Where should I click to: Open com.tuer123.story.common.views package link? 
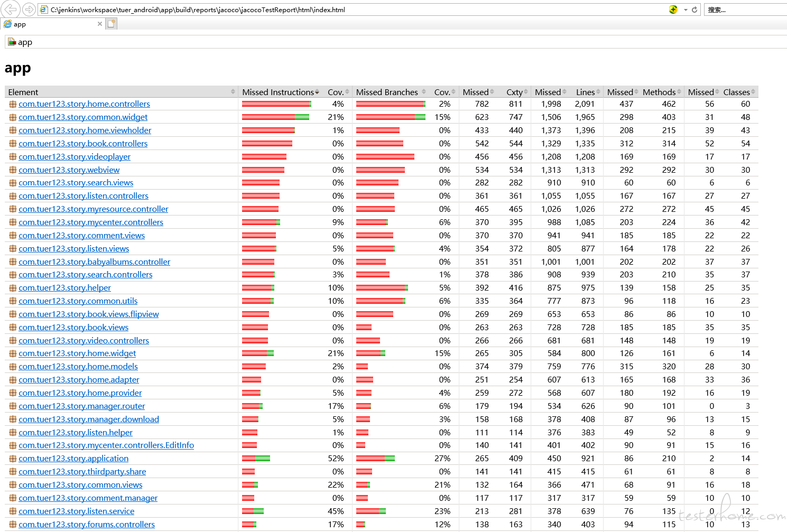(80, 485)
